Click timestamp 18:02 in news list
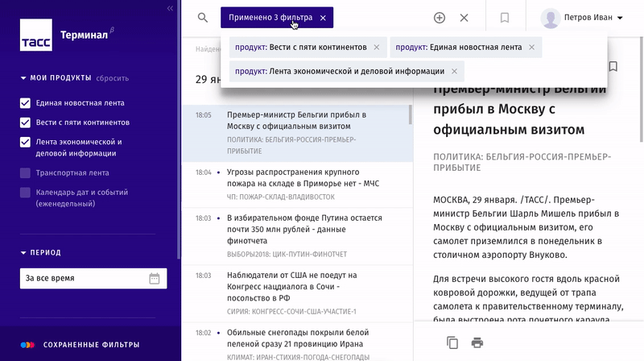 click(x=204, y=333)
